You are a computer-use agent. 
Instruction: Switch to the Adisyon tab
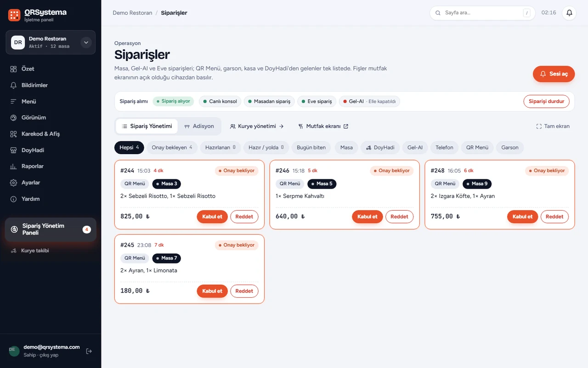pos(199,126)
